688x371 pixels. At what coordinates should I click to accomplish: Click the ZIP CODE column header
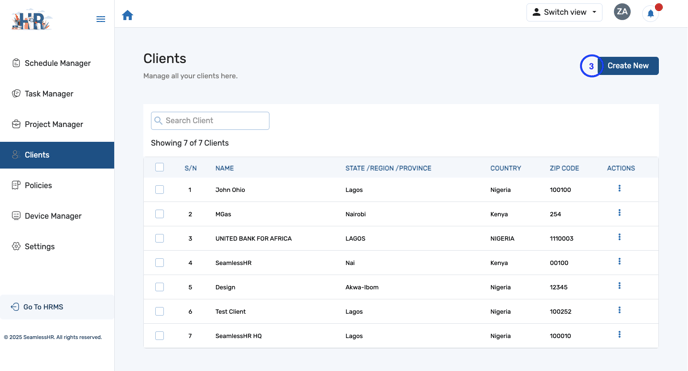564,168
